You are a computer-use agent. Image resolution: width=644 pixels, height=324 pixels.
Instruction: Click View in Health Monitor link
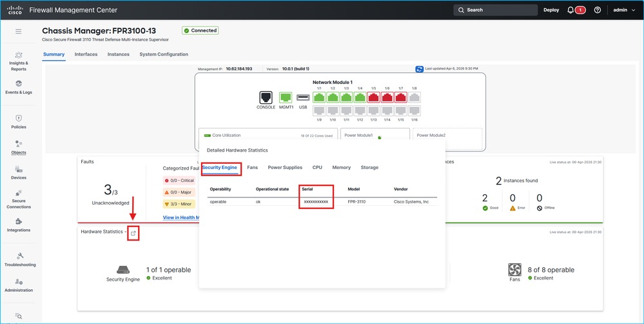point(181,218)
